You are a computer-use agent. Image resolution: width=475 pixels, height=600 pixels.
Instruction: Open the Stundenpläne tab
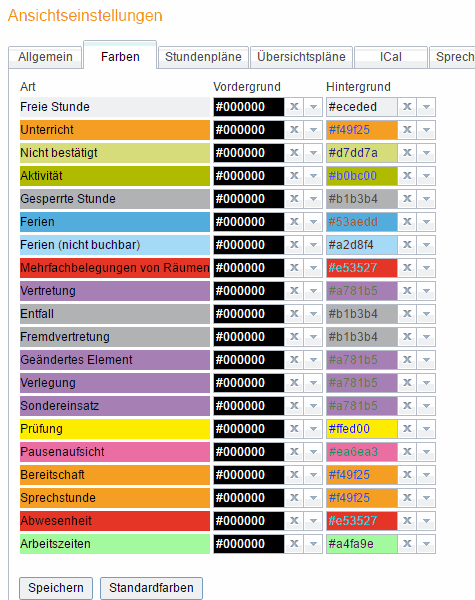point(203,57)
